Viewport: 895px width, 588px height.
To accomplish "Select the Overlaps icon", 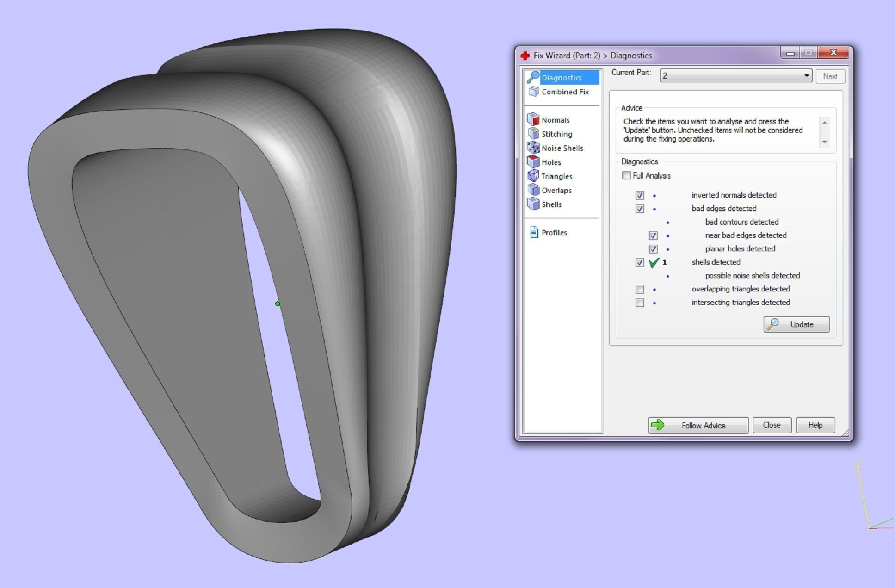I will pyautogui.click(x=533, y=190).
